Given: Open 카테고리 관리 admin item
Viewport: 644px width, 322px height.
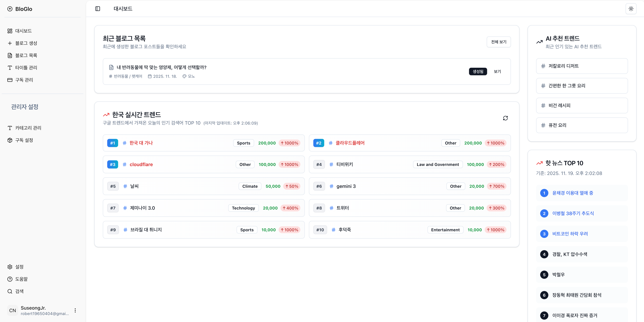Looking at the screenshot, I should pyautogui.click(x=28, y=128).
